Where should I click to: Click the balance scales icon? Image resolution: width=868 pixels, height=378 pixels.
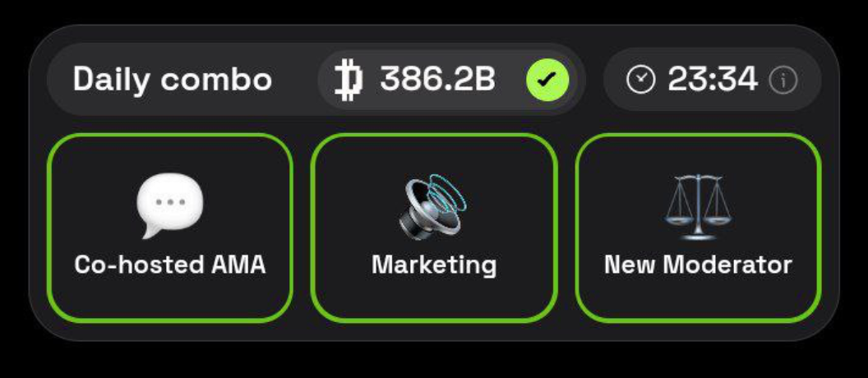698,206
